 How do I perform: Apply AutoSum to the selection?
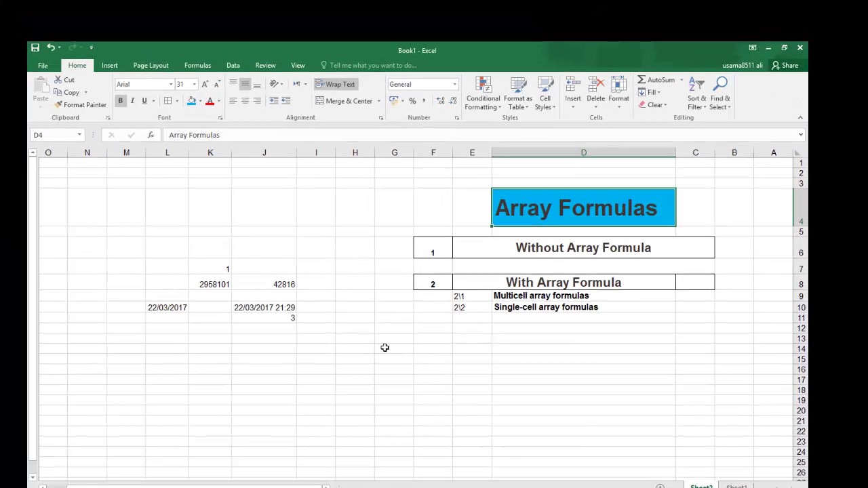click(656, 80)
